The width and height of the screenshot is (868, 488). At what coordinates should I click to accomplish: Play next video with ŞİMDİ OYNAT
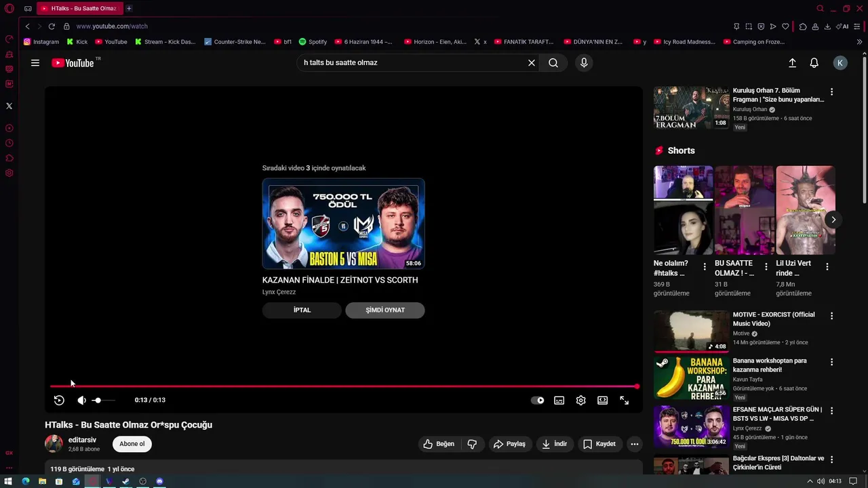pos(385,310)
